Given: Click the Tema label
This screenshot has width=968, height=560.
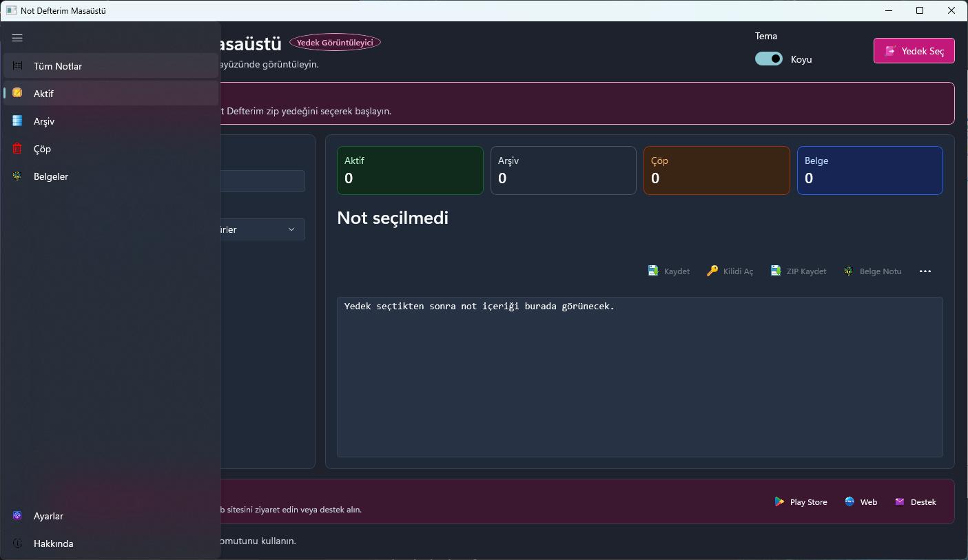Looking at the screenshot, I should coord(766,36).
